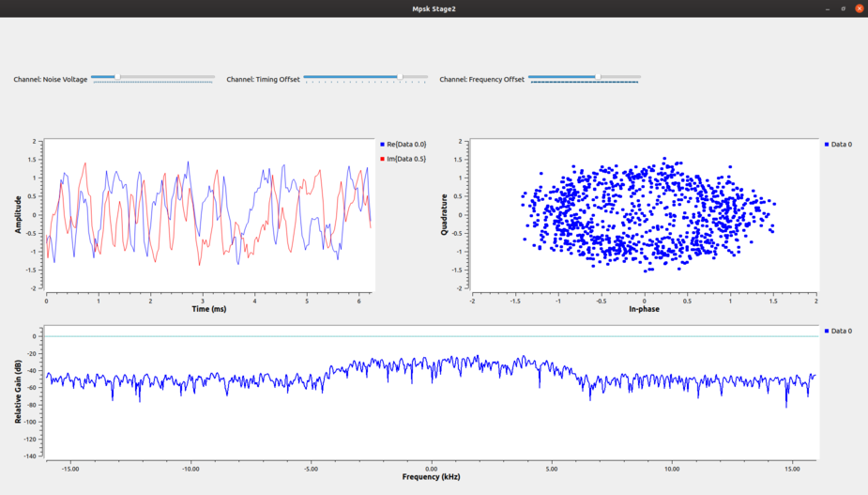Click the Frequency Offset slider handle
The height and width of the screenshot is (495, 868).
pos(598,76)
